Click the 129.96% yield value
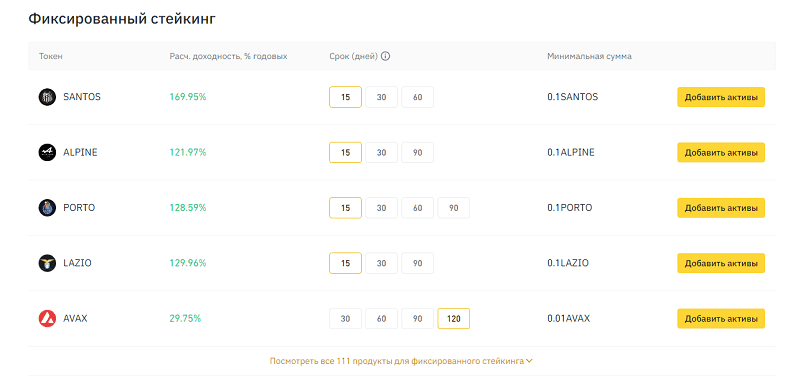Viewport: 800px width, 377px height. pos(188,263)
